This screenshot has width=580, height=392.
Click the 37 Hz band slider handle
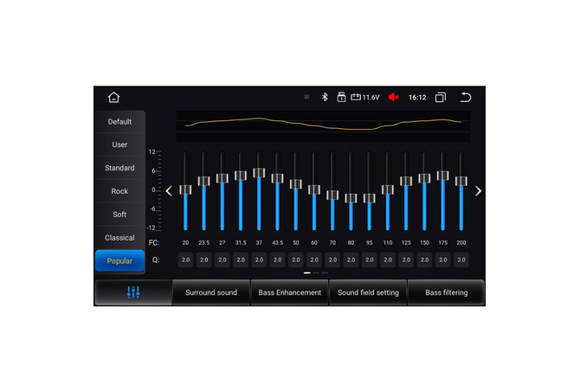259,172
